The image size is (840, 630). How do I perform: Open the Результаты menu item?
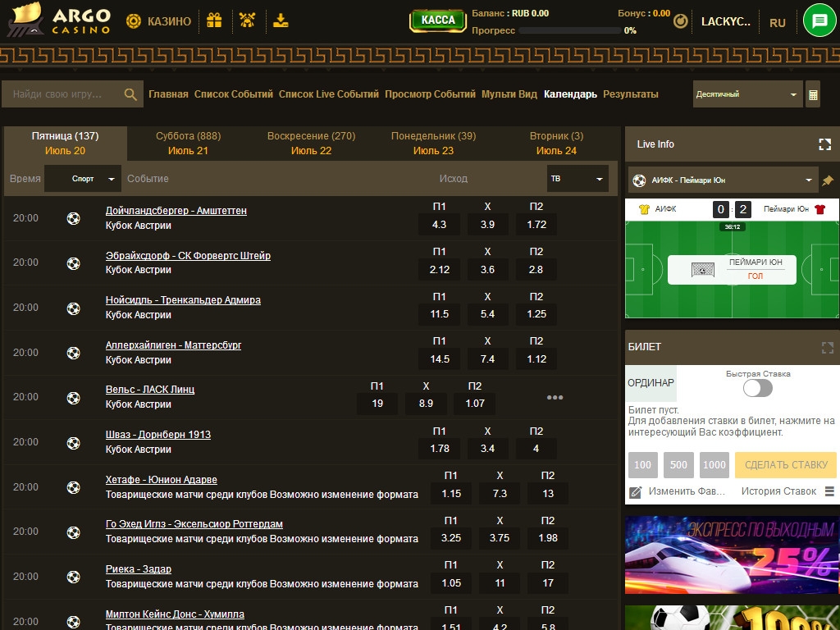point(630,94)
